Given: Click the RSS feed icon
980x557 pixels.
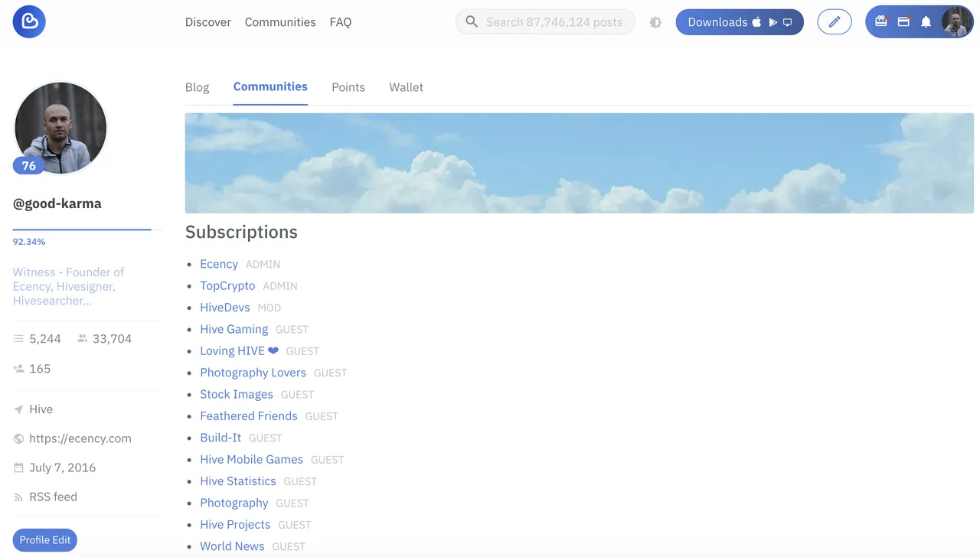Looking at the screenshot, I should point(19,497).
